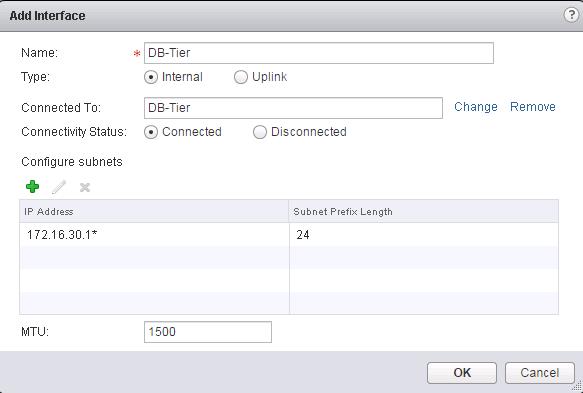The height and width of the screenshot is (393, 583).
Task: Click the Subnet Prefix Length column header
Action: click(423, 212)
